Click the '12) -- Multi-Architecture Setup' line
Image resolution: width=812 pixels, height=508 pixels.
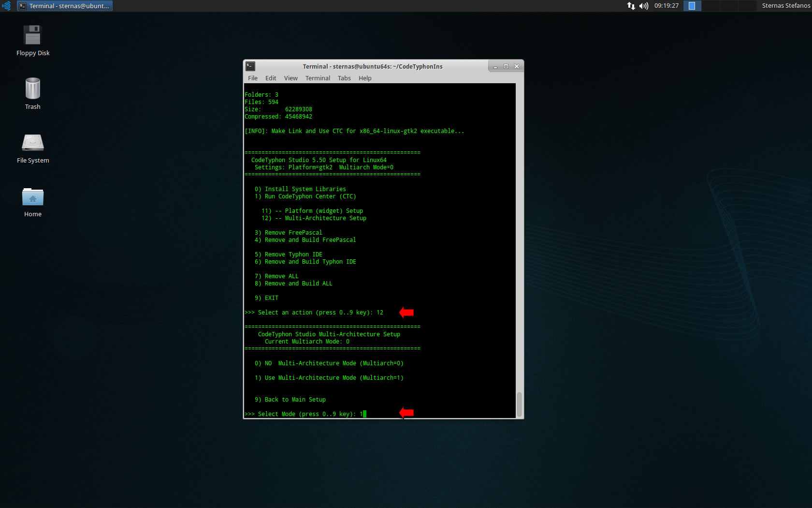coord(314,218)
